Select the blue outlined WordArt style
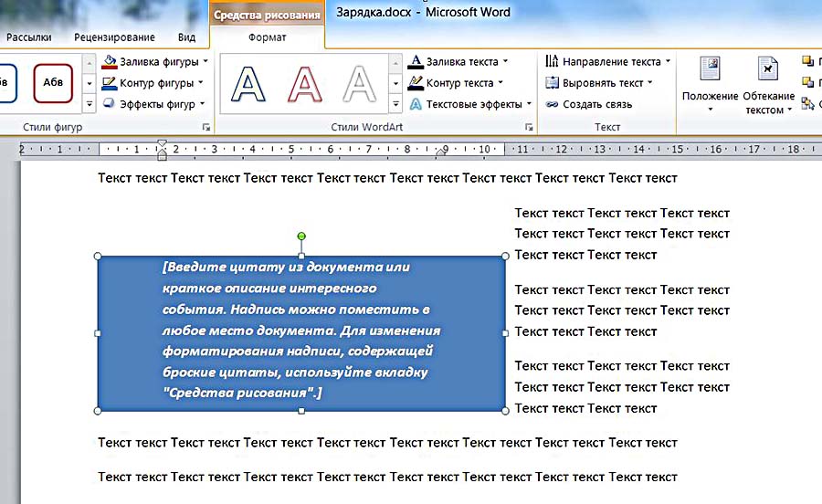 (248, 83)
